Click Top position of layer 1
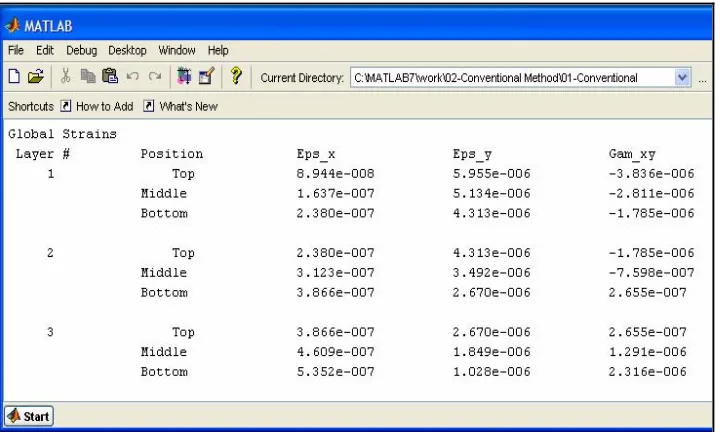 (184, 174)
